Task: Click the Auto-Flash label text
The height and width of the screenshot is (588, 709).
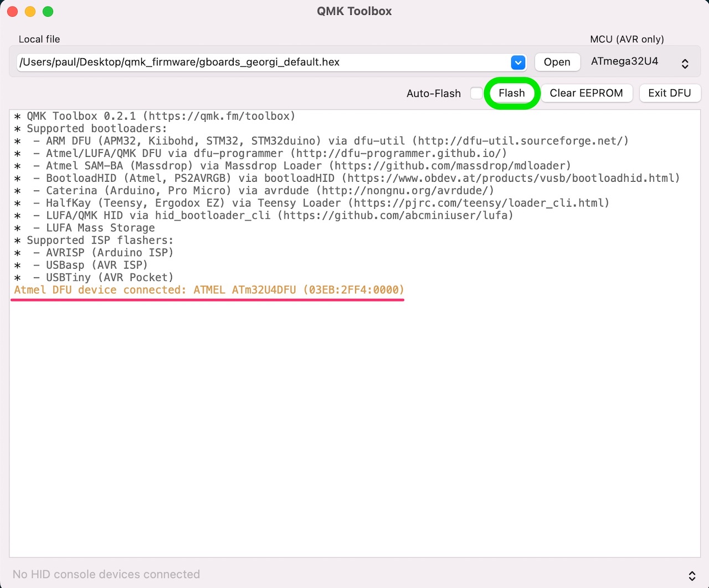Action: click(434, 94)
